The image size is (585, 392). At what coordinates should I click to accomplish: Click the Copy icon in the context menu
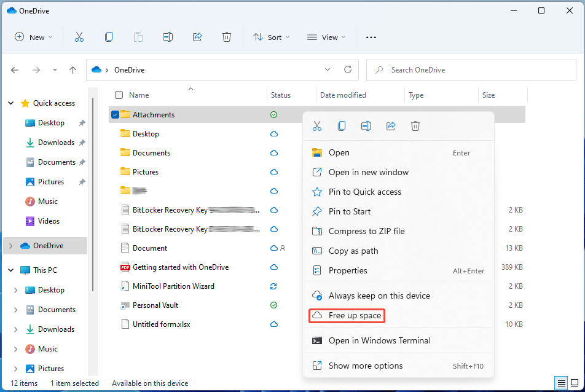[342, 126]
